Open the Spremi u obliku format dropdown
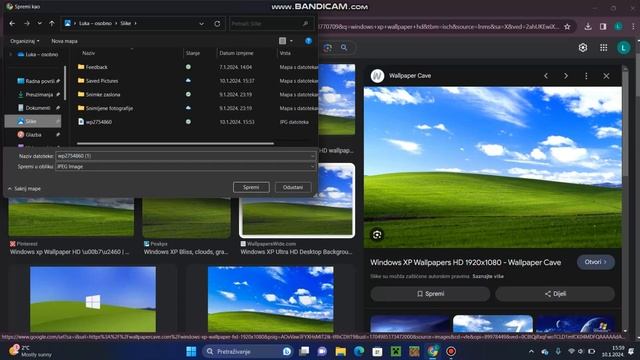Screen dimensions: 640x360 click(x=186, y=167)
